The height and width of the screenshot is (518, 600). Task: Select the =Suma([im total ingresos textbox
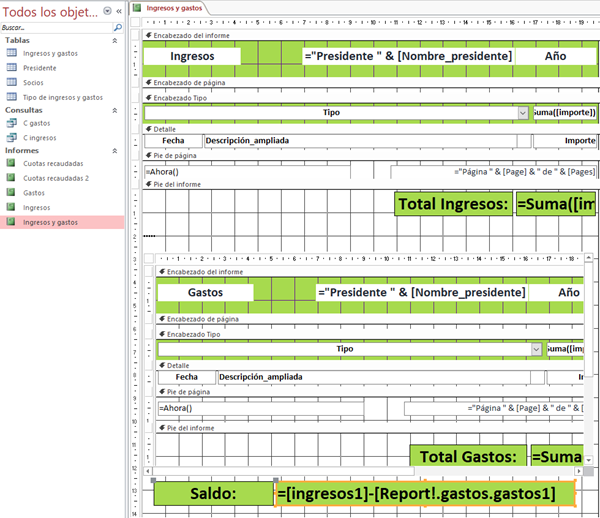tap(556, 204)
